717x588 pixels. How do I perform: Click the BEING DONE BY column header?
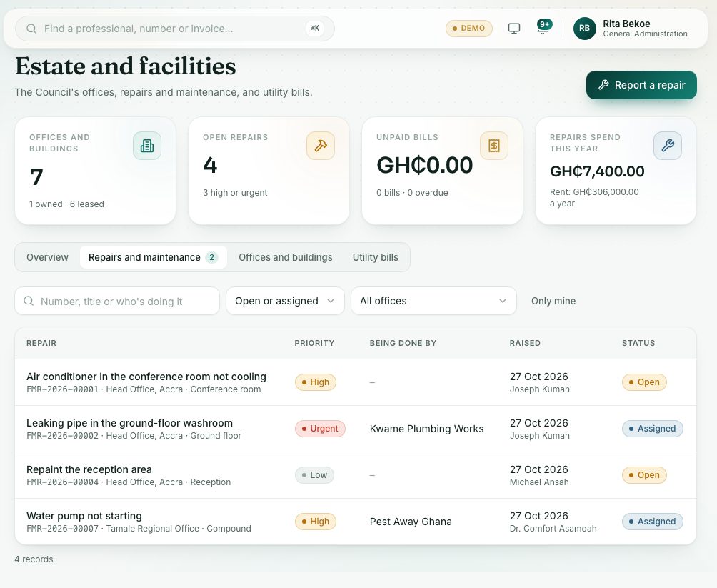[x=403, y=343]
